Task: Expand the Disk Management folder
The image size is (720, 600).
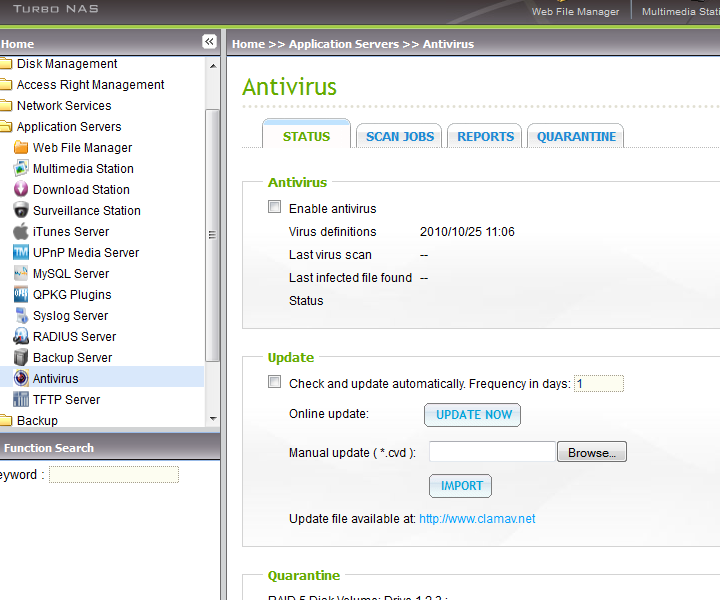Action: (6, 64)
